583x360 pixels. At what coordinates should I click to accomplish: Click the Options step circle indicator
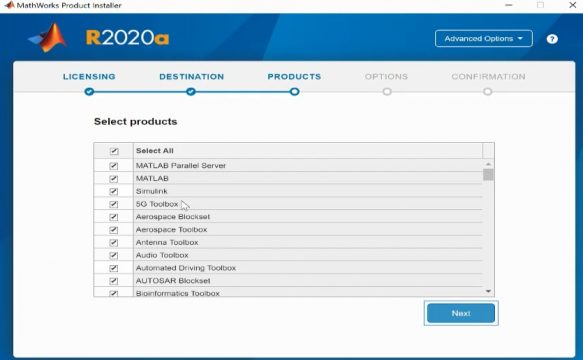(387, 91)
